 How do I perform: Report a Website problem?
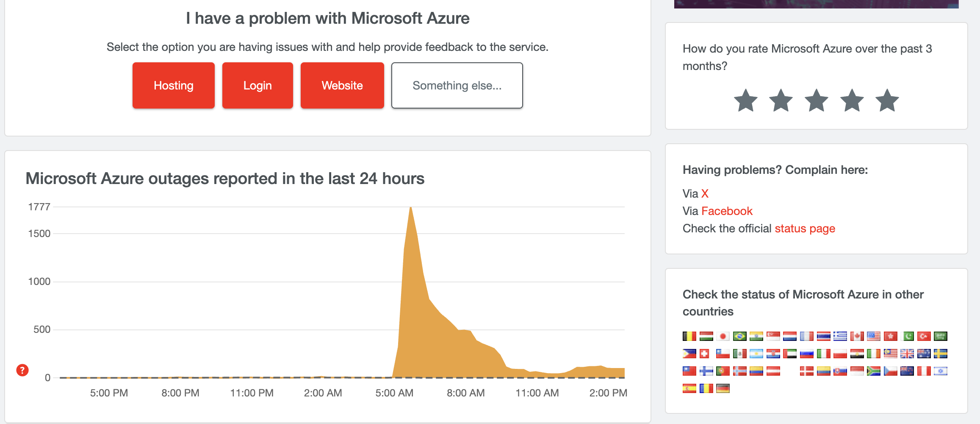pyautogui.click(x=342, y=85)
